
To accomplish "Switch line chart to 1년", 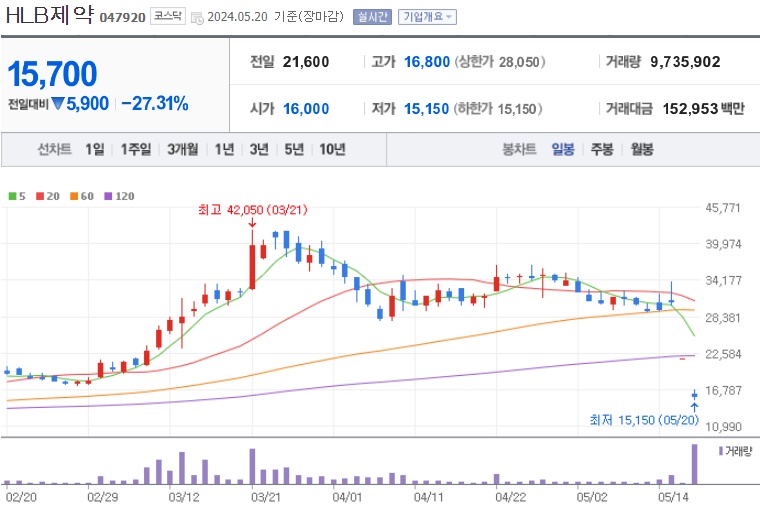I will pos(224,149).
